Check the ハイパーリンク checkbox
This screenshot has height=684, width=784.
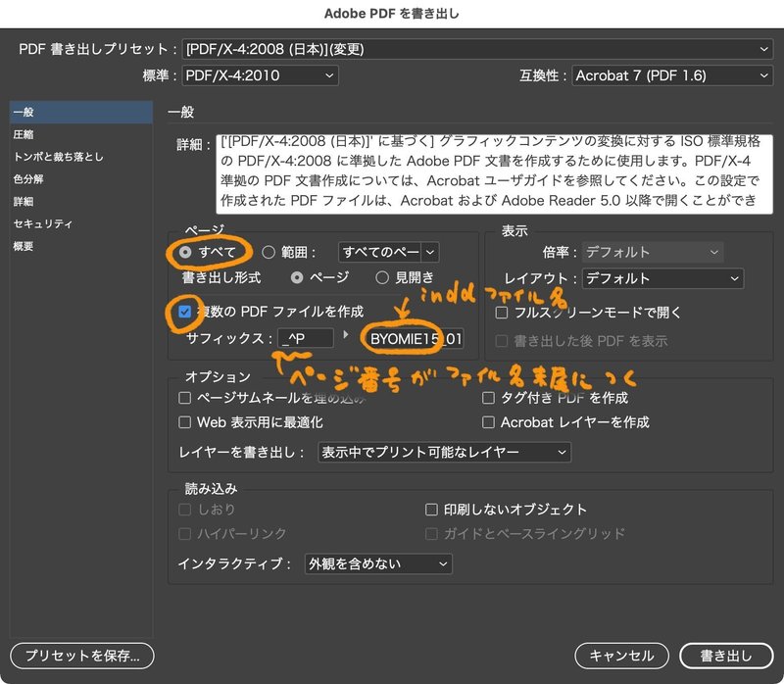pyautogui.click(x=185, y=533)
